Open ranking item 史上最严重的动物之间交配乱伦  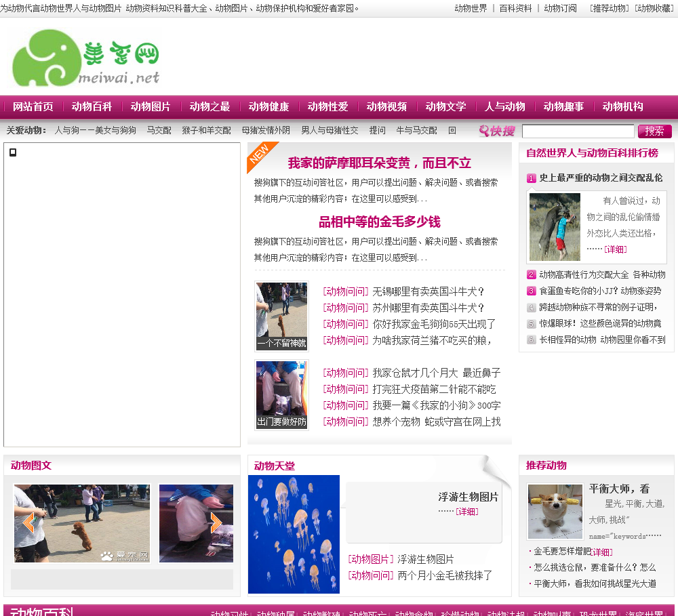click(x=601, y=178)
